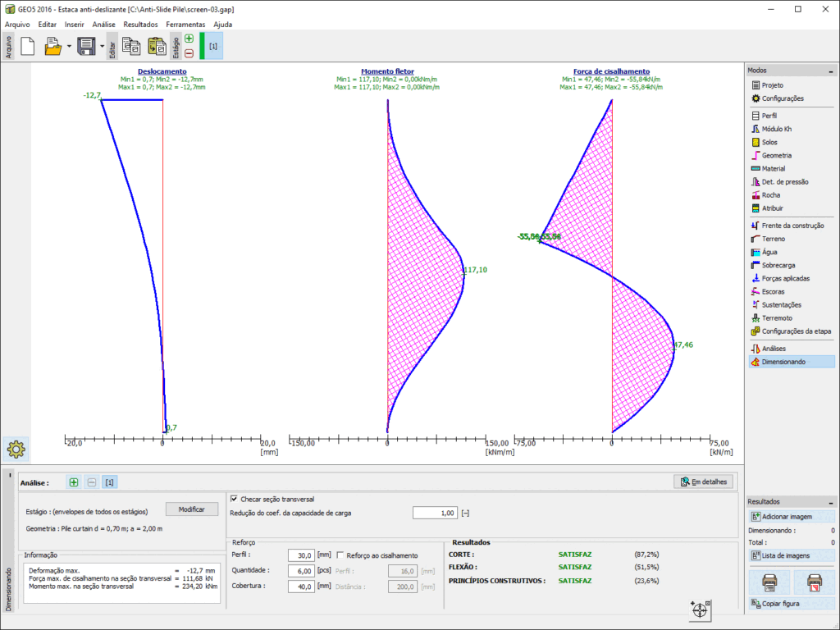This screenshot has width=840, height=630.
Task: Select the Terreno mode
Action: click(x=792, y=239)
